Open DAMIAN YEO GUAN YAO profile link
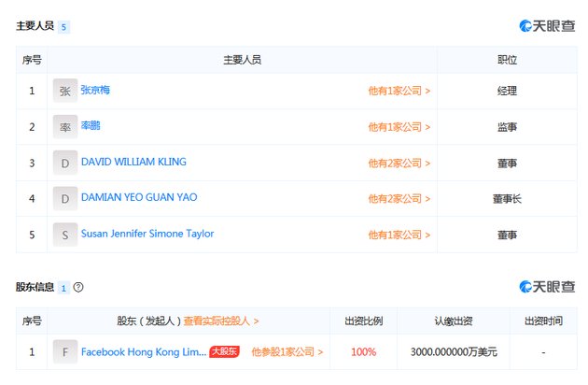The image size is (588, 385). pyautogui.click(x=139, y=197)
